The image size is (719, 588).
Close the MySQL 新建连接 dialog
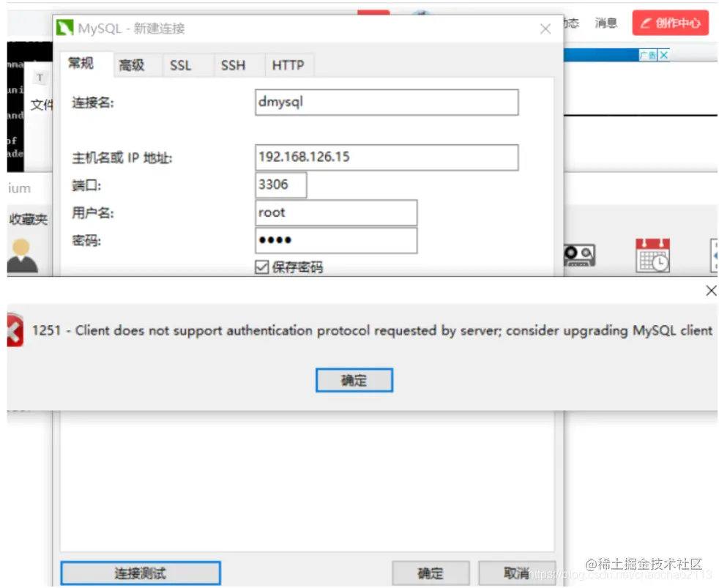coord(545,29)
